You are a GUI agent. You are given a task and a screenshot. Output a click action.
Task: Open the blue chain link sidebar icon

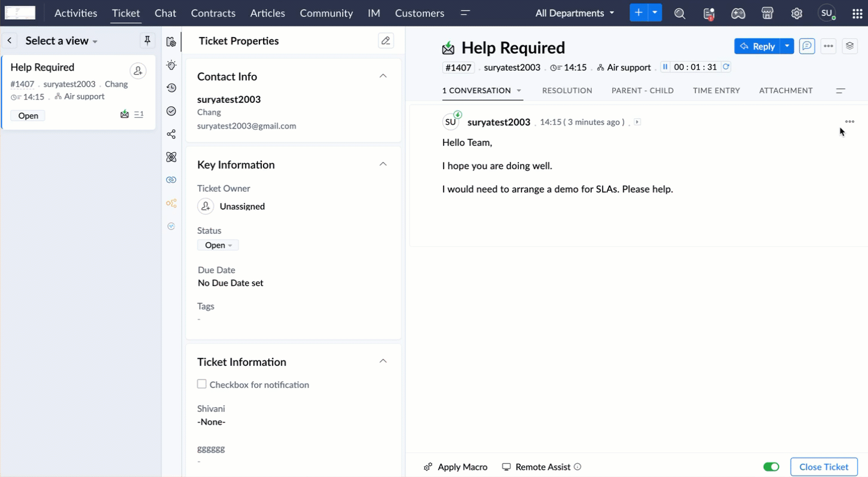(172, 180)
